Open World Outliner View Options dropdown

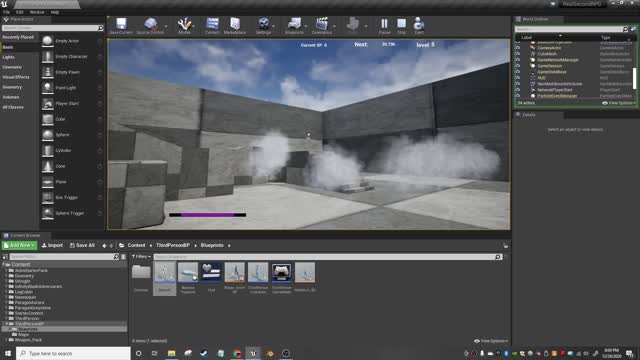618,103
